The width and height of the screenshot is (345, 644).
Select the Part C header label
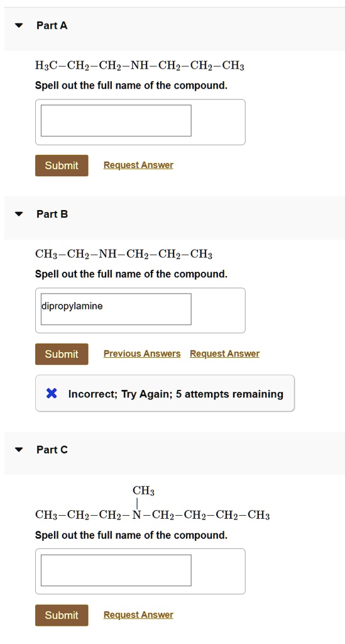tap(52, 450)
